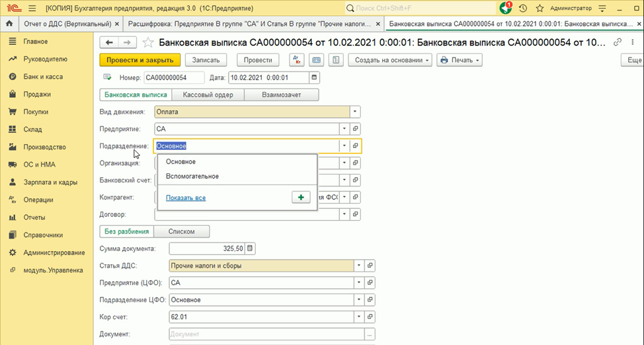
Task: Add document to favorites with star icon
Action: tap(148, 42)
